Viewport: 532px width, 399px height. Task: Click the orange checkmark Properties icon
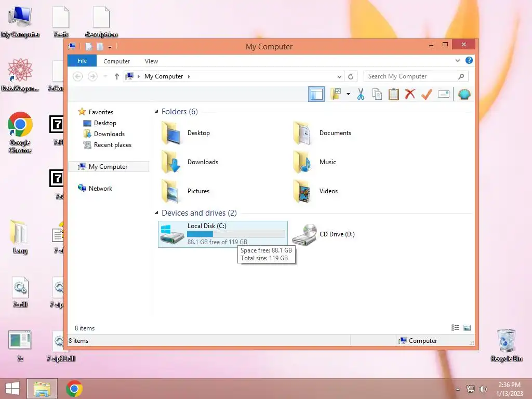(x=427, y=94)
